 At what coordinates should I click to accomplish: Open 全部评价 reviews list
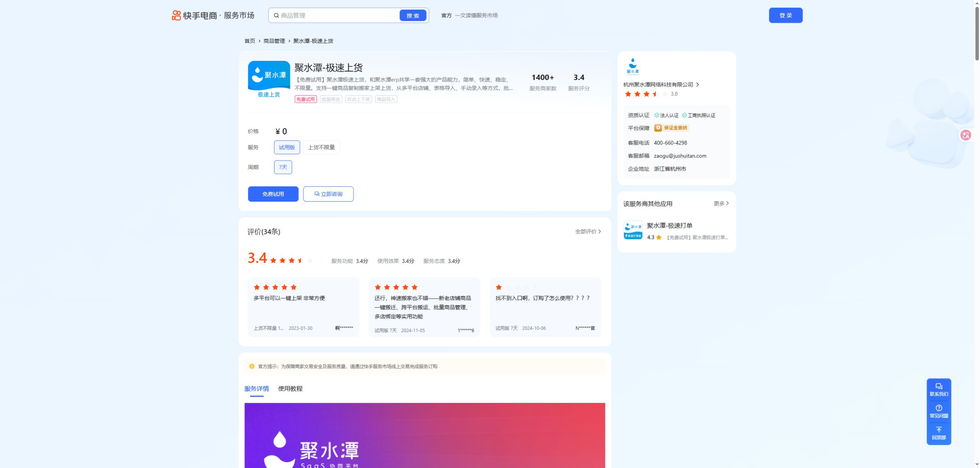click(x=588, y=232)
